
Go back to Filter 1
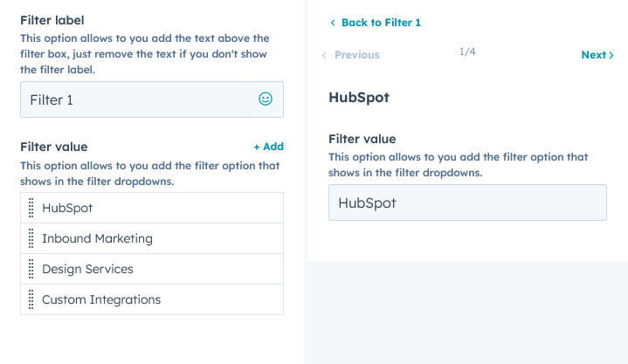click(381, 23)
